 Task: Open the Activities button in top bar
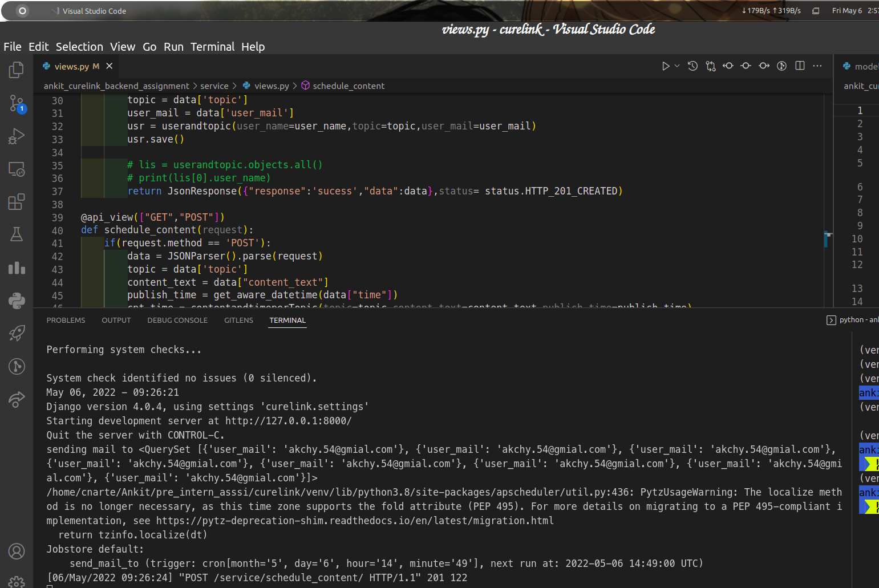pyautogui.click(x=22, y=11)
